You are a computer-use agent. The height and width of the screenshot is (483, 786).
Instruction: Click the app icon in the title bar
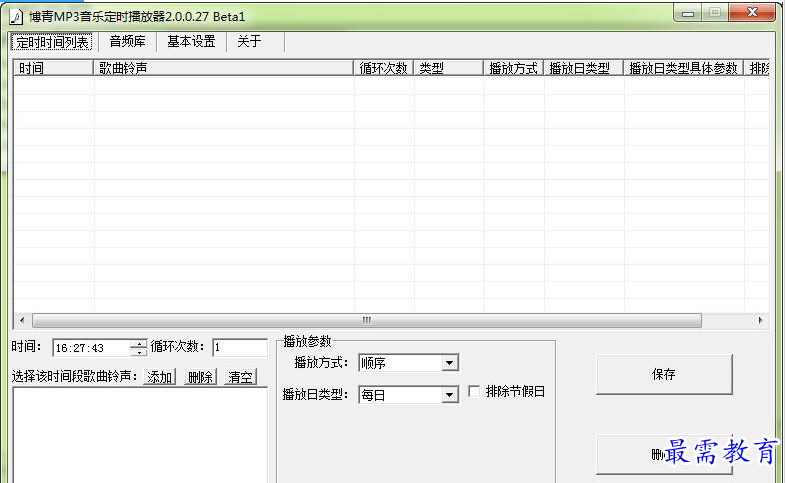pos(16,17)
